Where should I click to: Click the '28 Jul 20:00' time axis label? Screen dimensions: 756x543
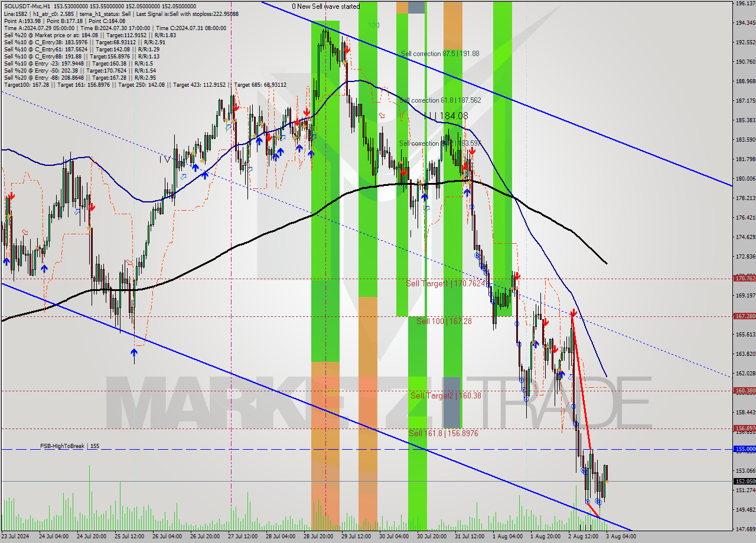point(318,537)
